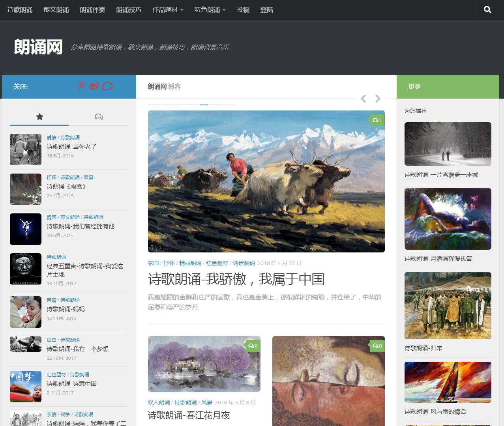Open the yak plowing featured painting
This screenshot has width=504, height=426.
(266, 181)
